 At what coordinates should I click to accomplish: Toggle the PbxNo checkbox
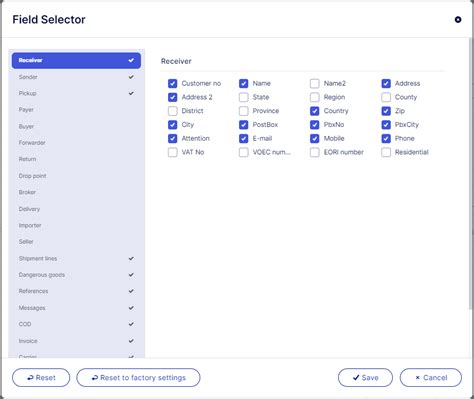tap(315, 125)
